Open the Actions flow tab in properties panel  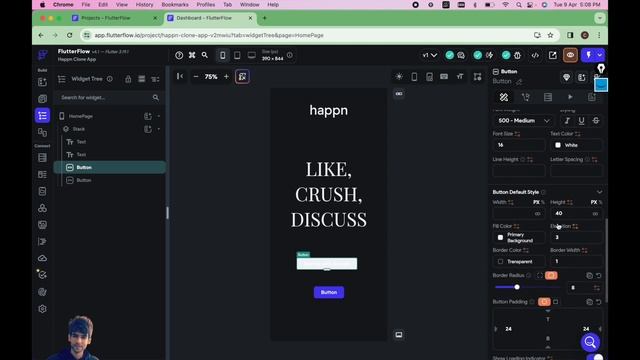[526, 97]
